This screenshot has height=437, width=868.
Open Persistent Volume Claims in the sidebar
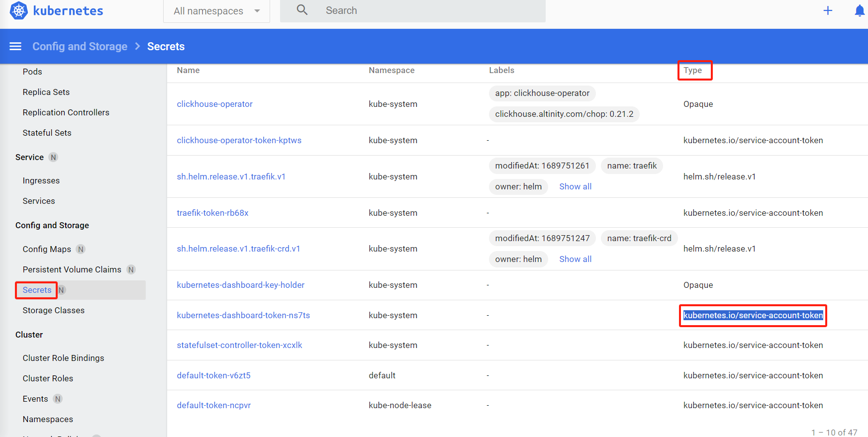point(72,269)
